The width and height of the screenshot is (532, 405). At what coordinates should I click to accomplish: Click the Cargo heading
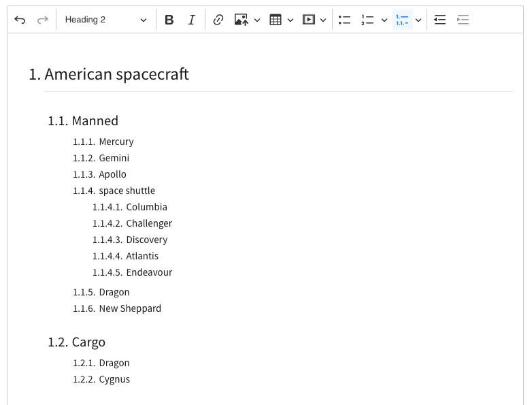click(x=88, y=342)
